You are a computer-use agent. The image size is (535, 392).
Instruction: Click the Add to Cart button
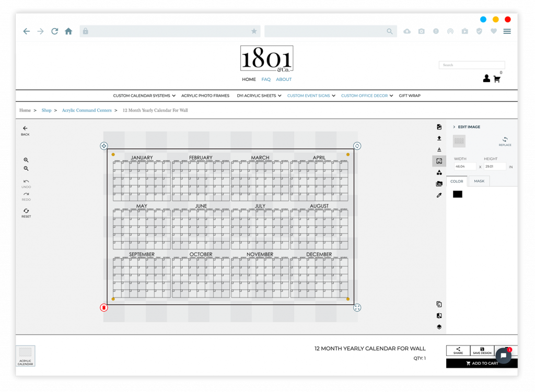[x=482, y=363]
